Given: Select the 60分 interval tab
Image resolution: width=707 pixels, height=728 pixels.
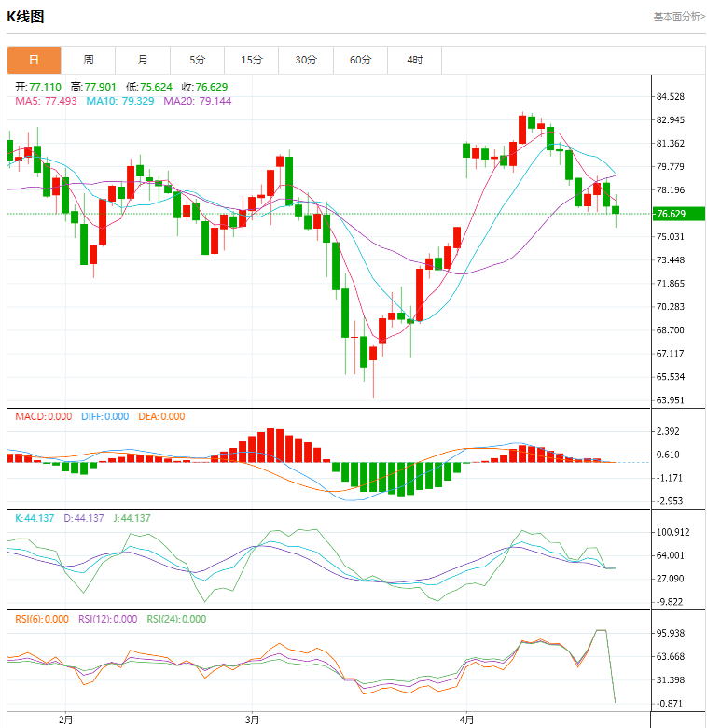Looking at the screenshot, I should coord(361,60).
